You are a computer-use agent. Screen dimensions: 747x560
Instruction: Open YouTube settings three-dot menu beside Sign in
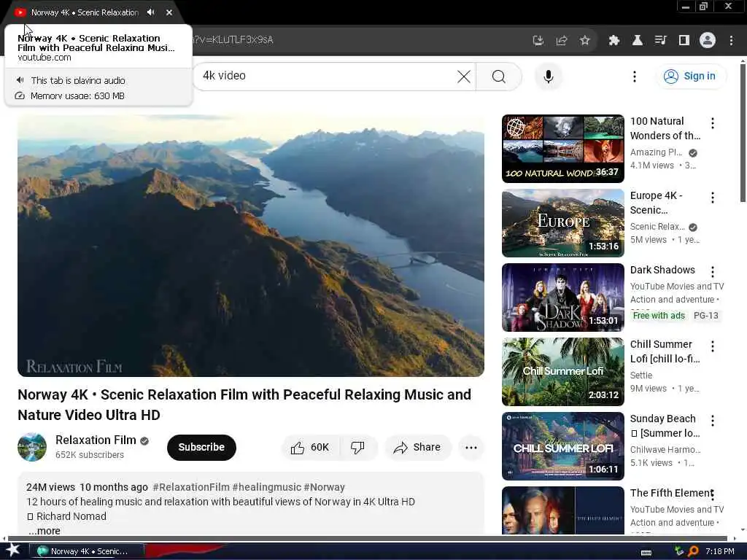tap(634, 76)
